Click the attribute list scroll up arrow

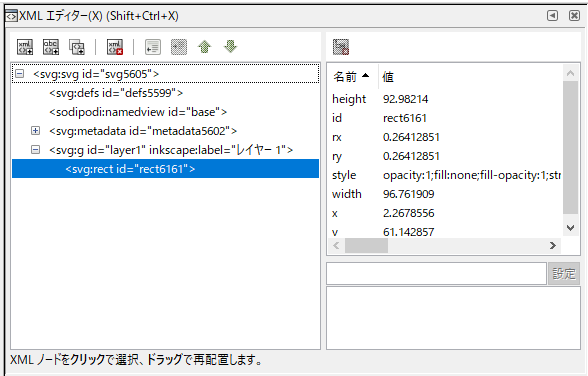pyautogui.click(x=570, y=73)
